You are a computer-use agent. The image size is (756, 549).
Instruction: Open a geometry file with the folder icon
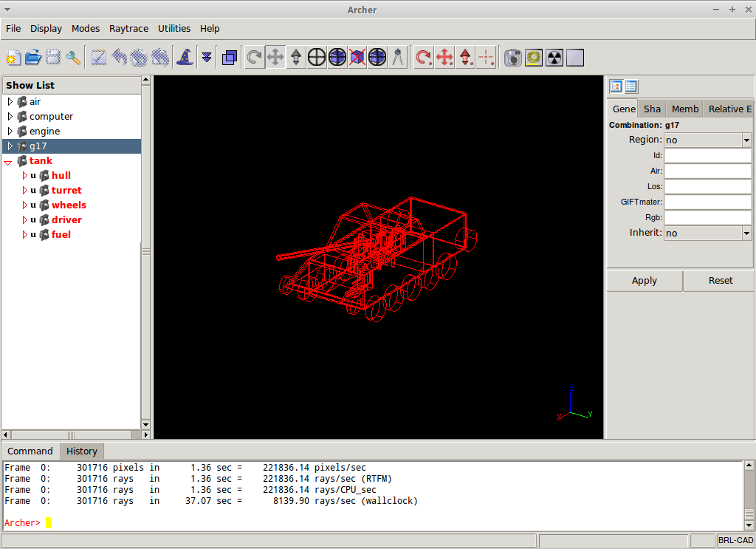(32, 56)
